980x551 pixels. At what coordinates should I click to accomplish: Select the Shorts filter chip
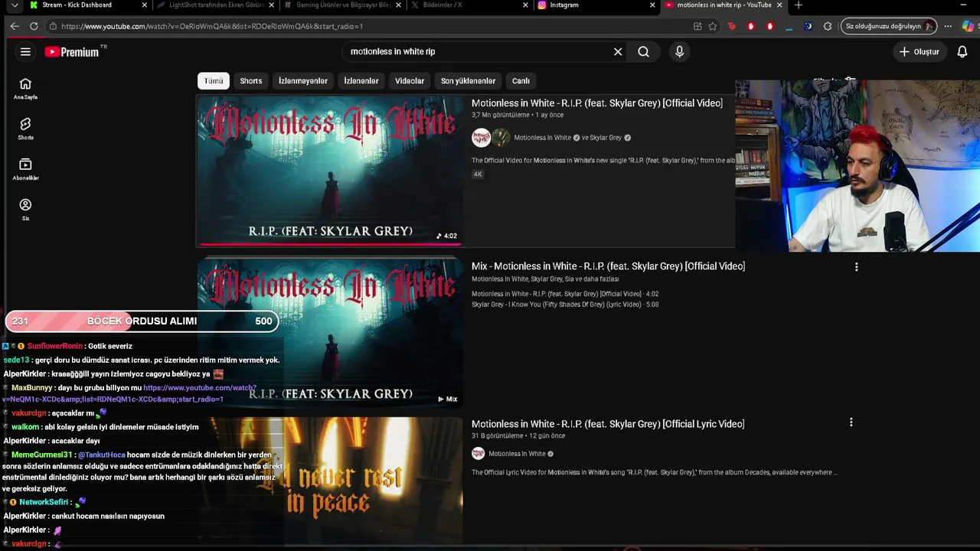(251, 81)
